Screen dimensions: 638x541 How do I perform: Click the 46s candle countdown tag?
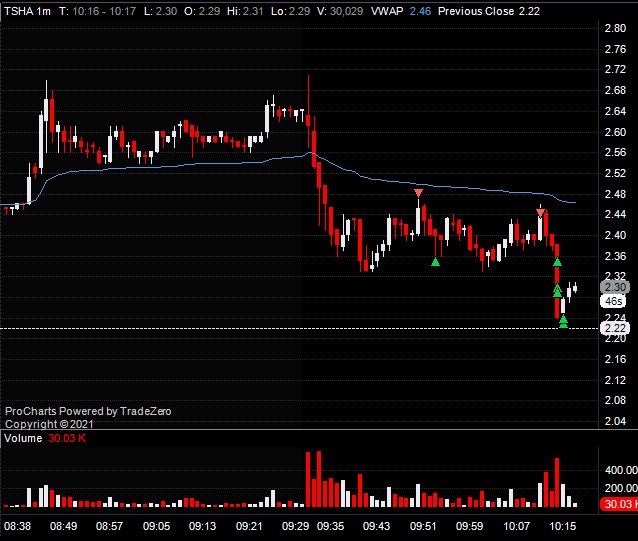tap(614, 301)
